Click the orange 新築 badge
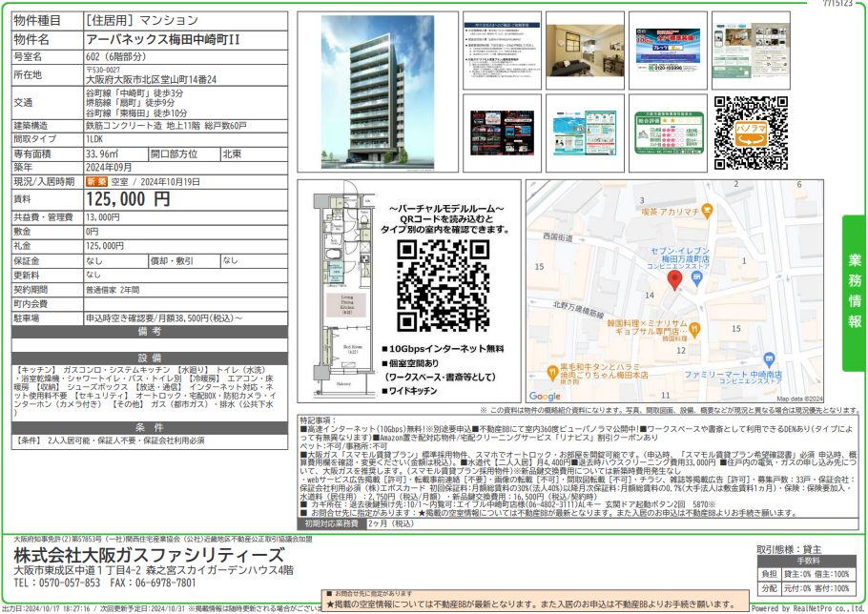Viewport: 868px width, 614px height. click(97, 182)
